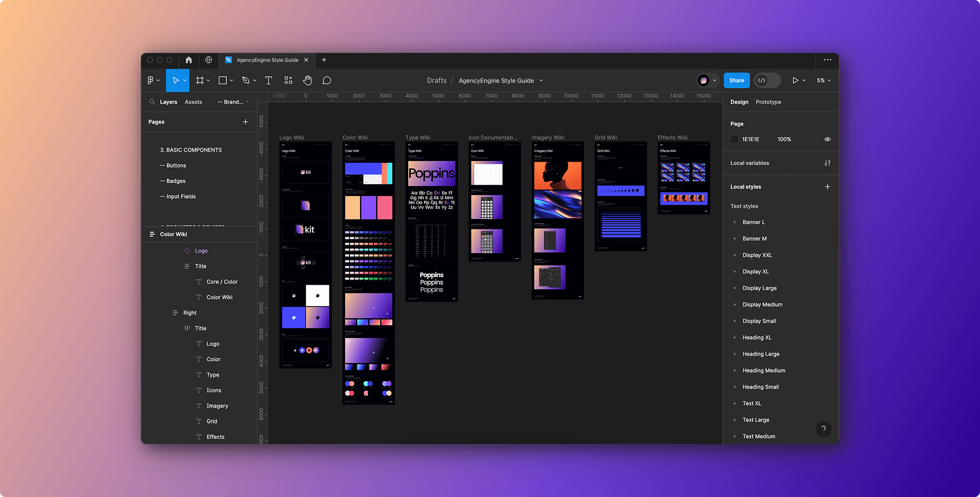Expand the Heading XL text style

pos(735,338)
